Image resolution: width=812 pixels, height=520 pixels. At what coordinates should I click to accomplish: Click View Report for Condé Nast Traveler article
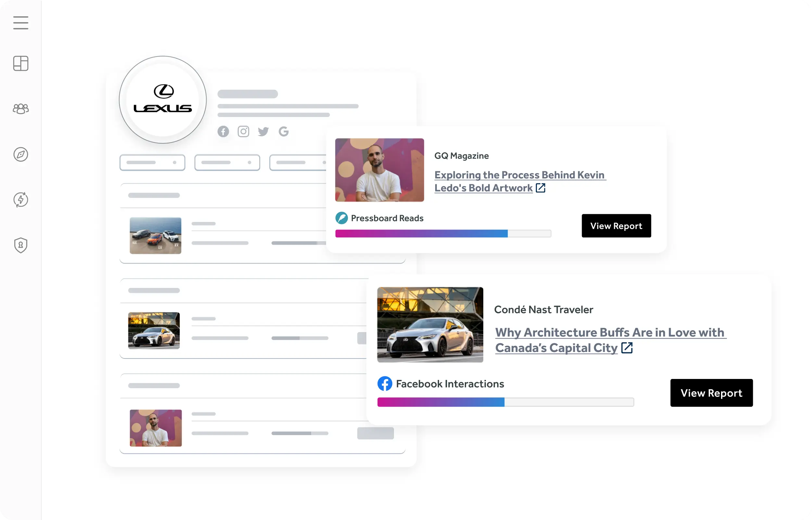(711, 393)
